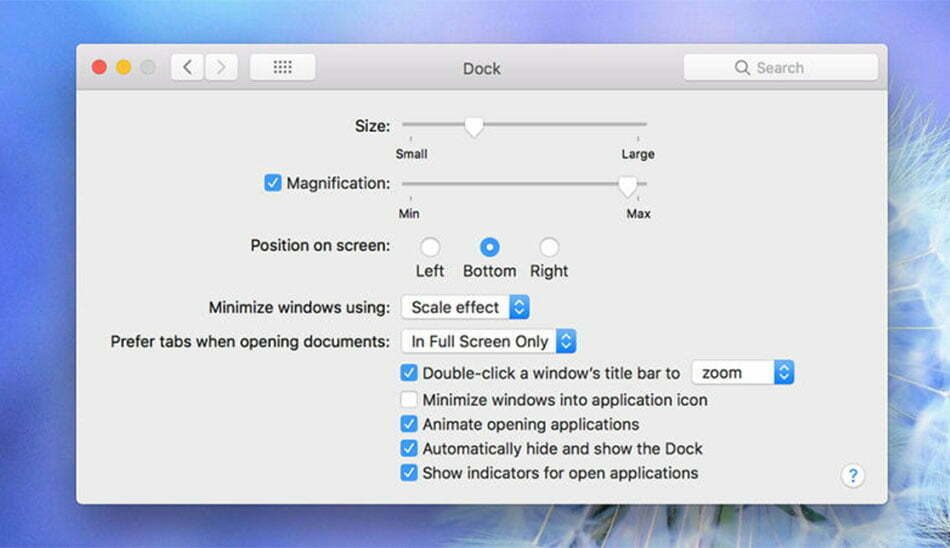Show all preferences grid icon
Image resolution: width=950 pixels, height=548 pixels.
pyautogui.click(x=282, y=68)
